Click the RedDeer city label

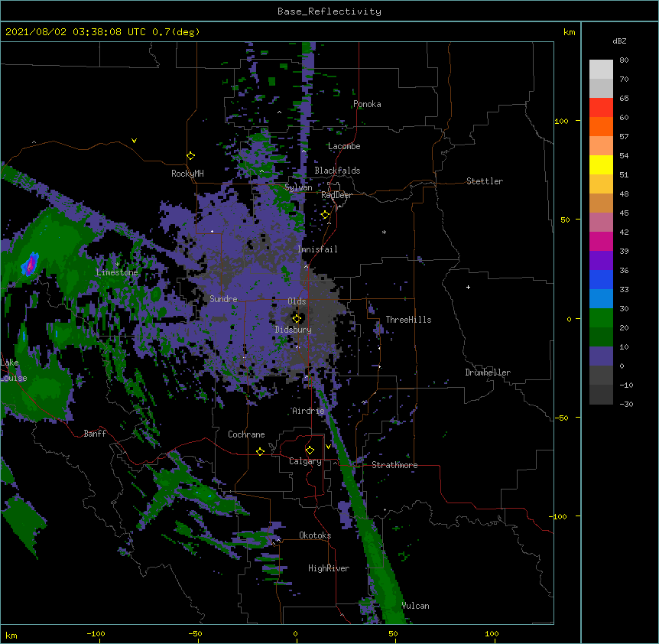pos(336,195)
